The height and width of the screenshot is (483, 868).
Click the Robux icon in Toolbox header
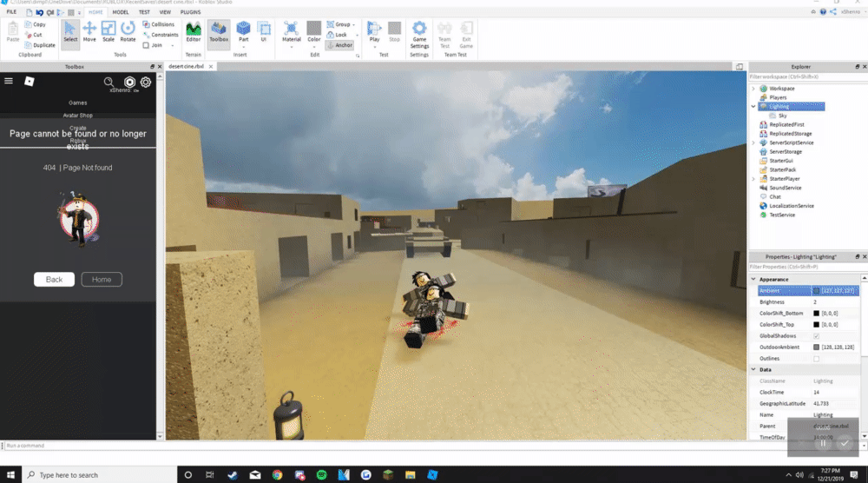coord(129,82)
